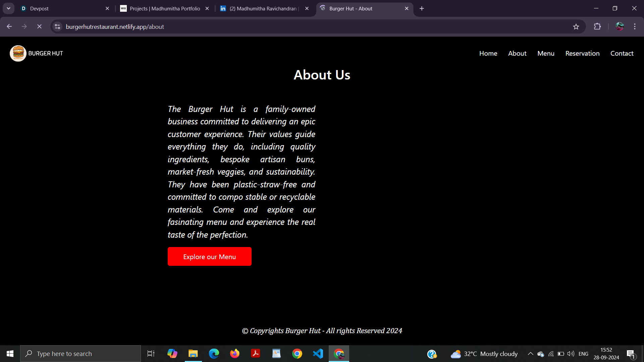Click the Chrome profile avatar
Screen dimensions: 644x362
tap(620, 26)
